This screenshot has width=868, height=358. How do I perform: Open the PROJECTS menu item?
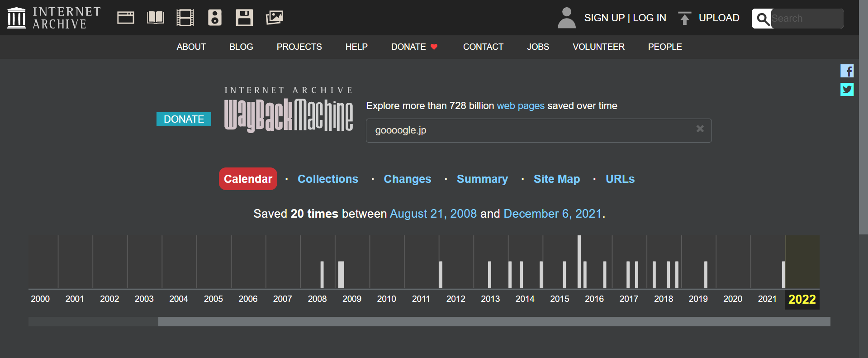[x=299, y=47]
